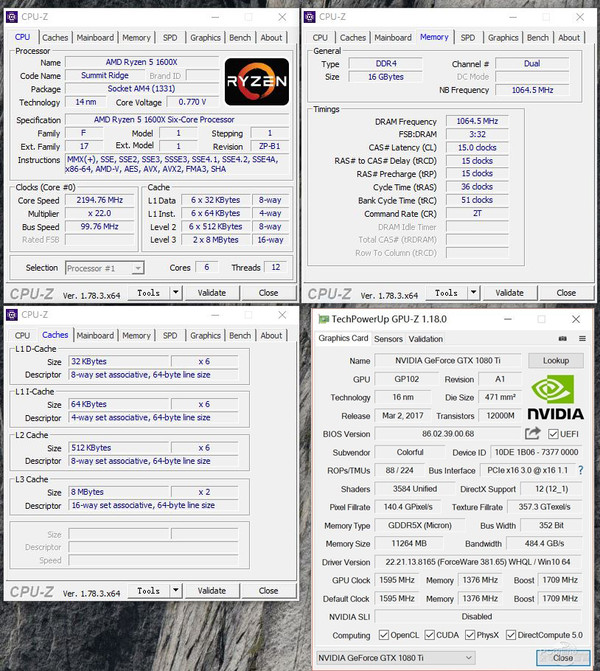Click Tools button in CPU tab window
Image resolution: width=600 pixels, height=671 pixels.
149,293
